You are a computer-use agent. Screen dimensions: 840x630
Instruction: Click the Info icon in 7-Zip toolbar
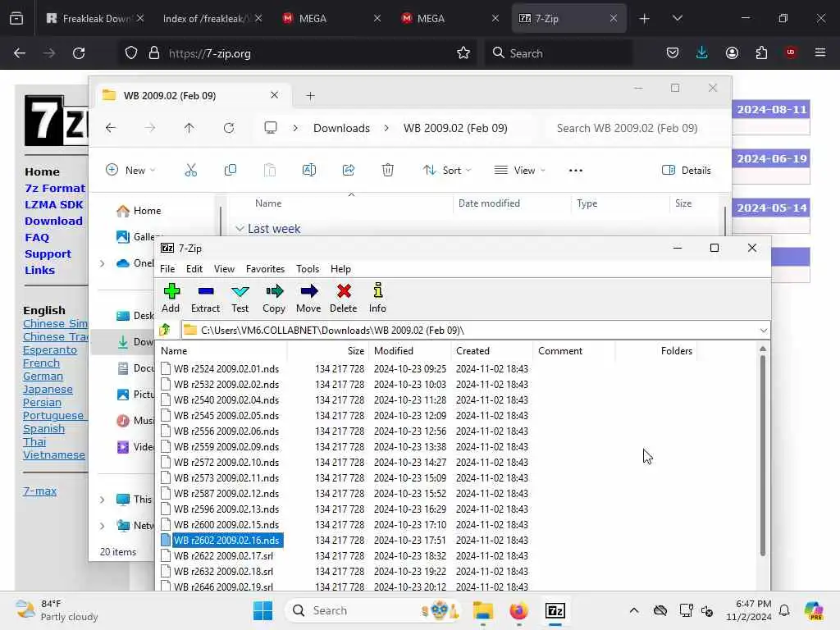click(377, 298)
